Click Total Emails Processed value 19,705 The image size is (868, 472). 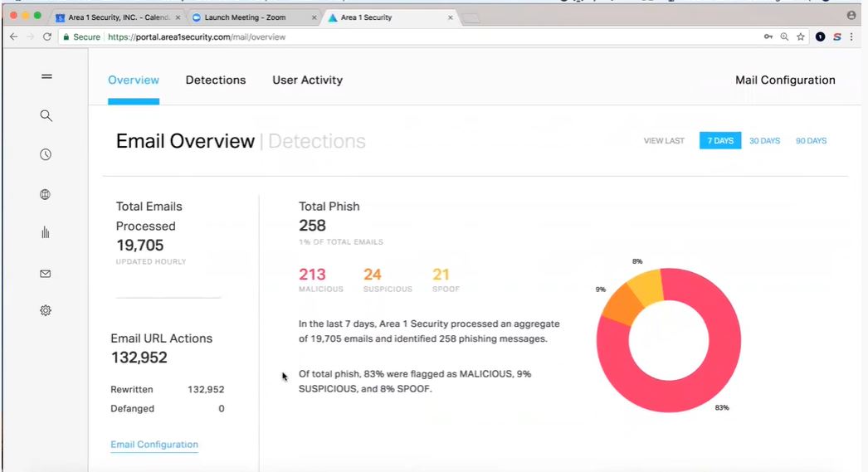pyautogui.click(x=140, y=246)
